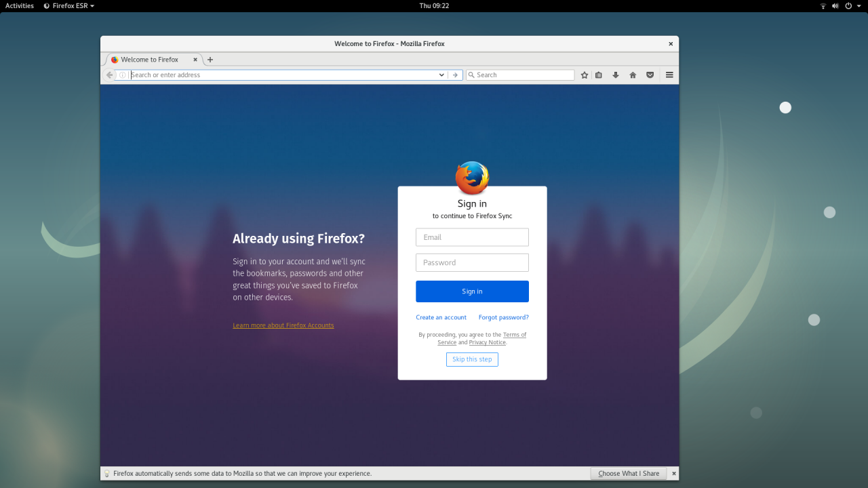The image size is (868, 488).
Task: Open the Privacy Notice link
Action: 488,342
